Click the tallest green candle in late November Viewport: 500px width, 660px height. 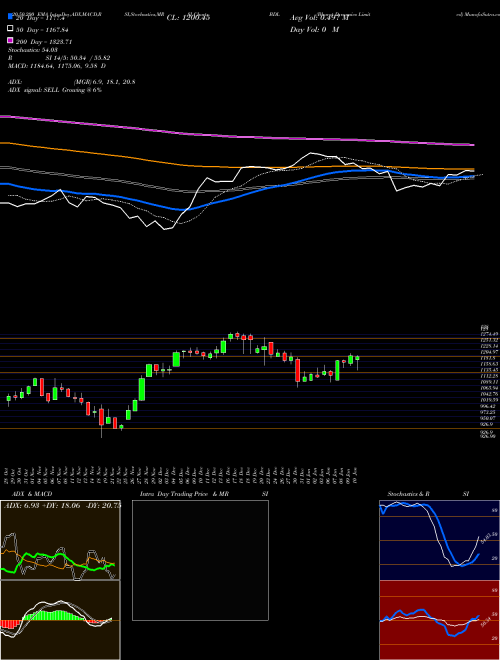[142, 389]
